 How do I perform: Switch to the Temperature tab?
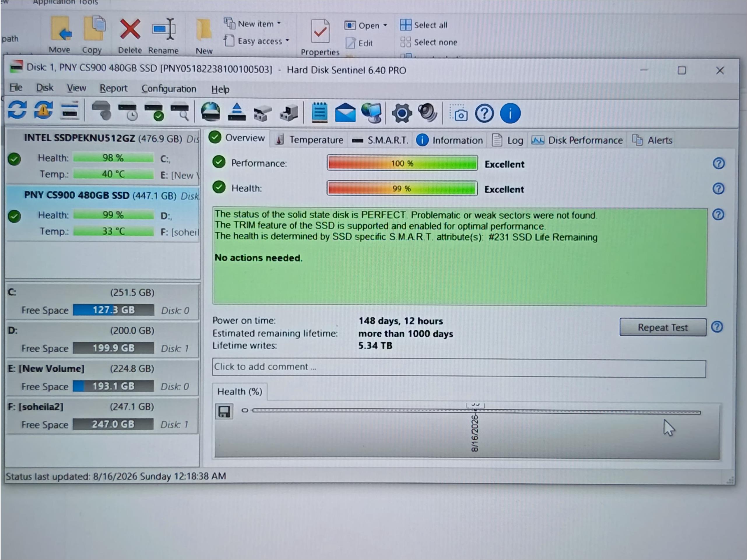(310, 140)
